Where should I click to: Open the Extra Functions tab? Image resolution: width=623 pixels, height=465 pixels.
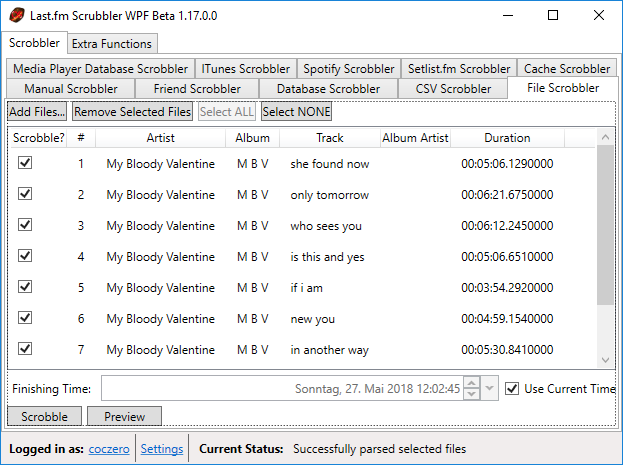tap(112, 44)
